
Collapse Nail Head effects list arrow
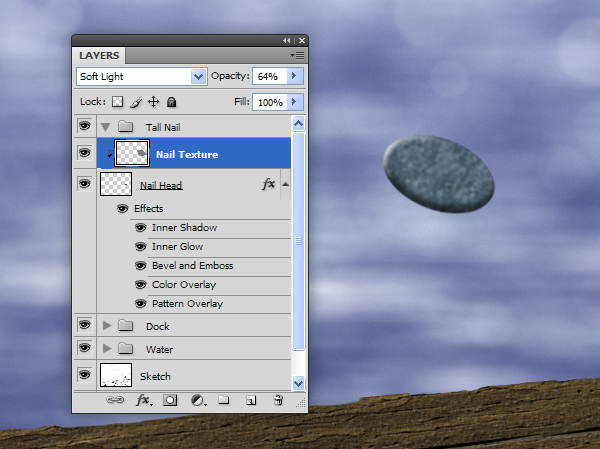click(285, 184)
